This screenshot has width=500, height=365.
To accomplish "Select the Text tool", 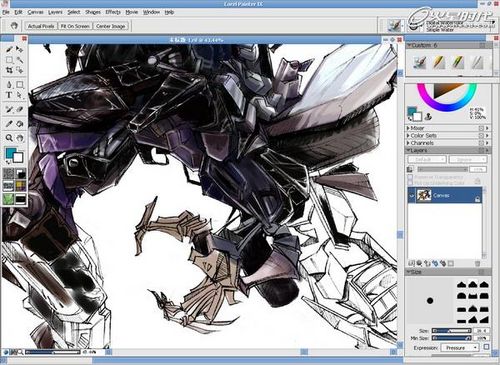I will 9,95.
